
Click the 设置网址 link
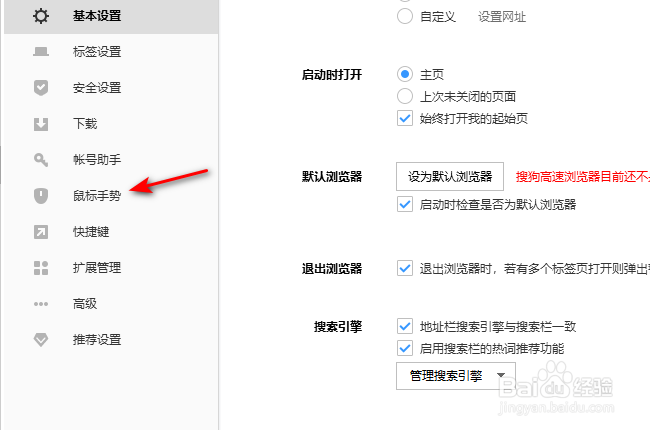[502, 17]
